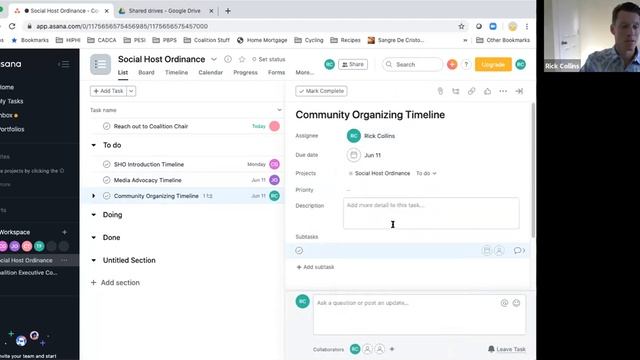Open the CADCA bookmarks folder

click(102, 40)
